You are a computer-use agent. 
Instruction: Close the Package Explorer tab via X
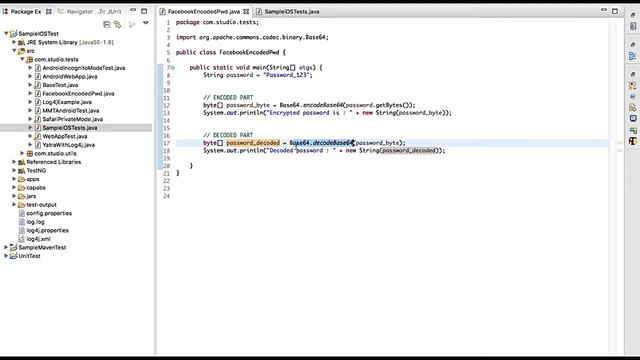[x=49, y=12]
